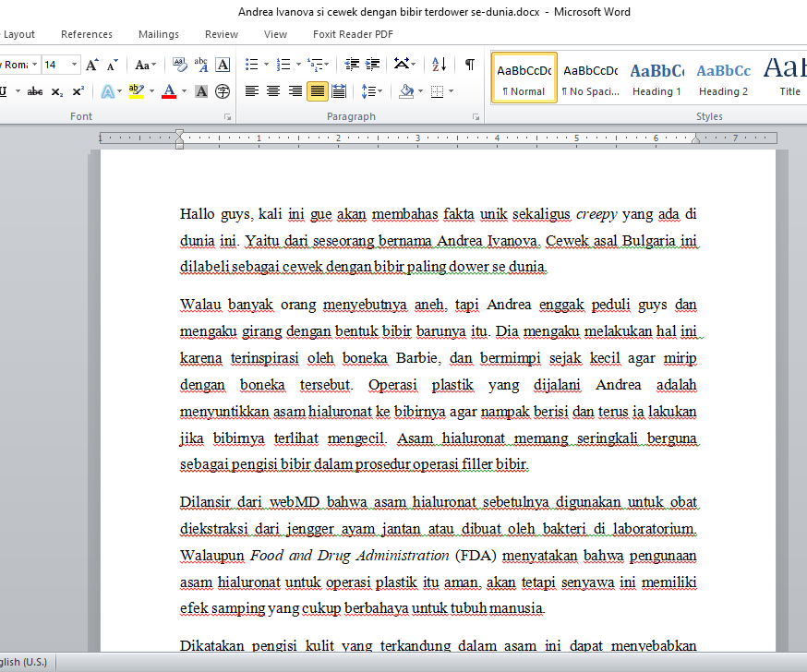Click the Superscript icon
807x672 pixels.
point(78,91)
